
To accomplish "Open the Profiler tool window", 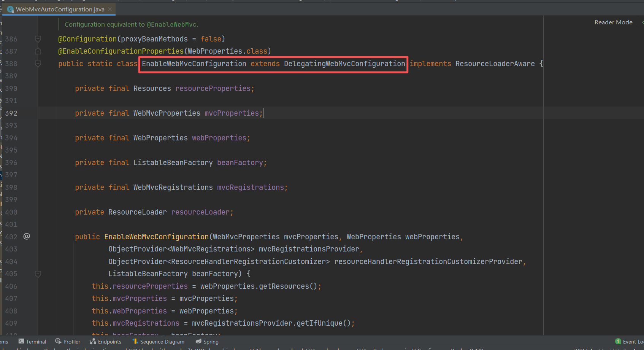I will point(68,342).
